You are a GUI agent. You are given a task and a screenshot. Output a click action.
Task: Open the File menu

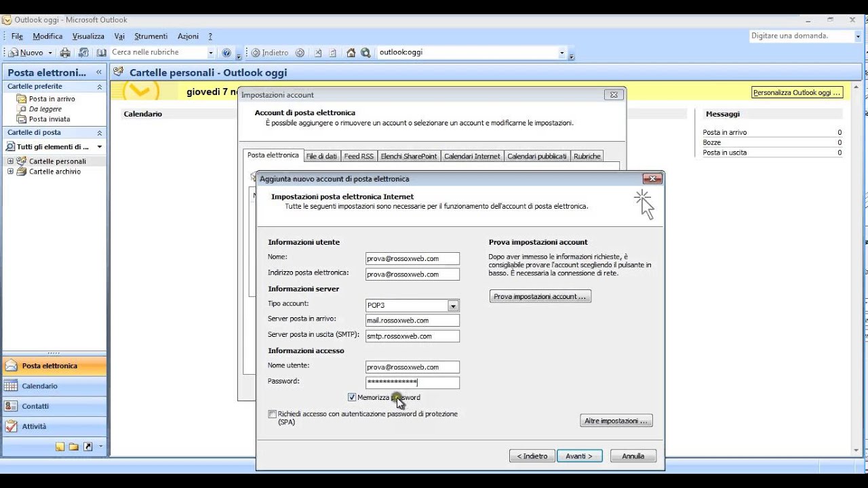click(x=17, y=37)
